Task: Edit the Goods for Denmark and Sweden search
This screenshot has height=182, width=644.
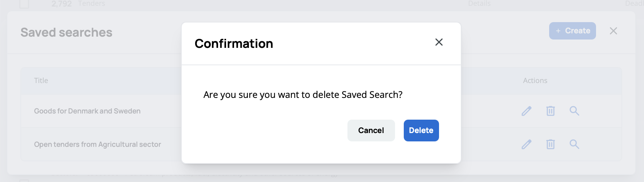Action: coord(527,111)
